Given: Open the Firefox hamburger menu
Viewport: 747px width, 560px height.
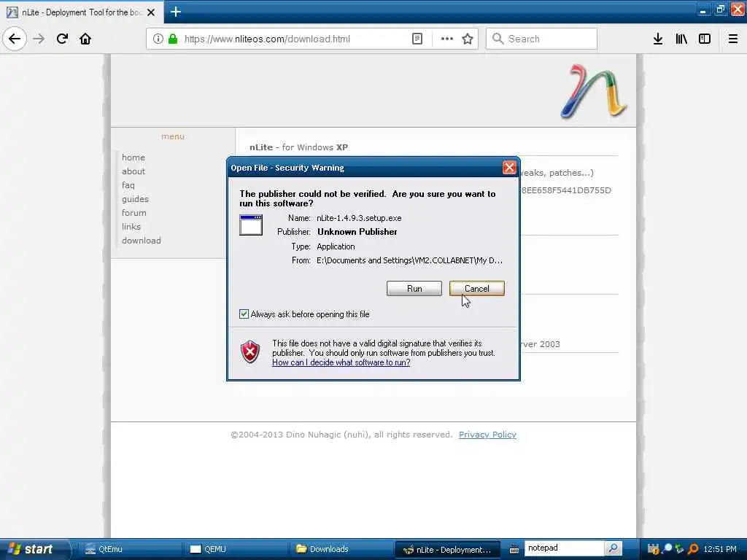Looking at the screenshot, I should pyautogui.click(x=732, y=39).
